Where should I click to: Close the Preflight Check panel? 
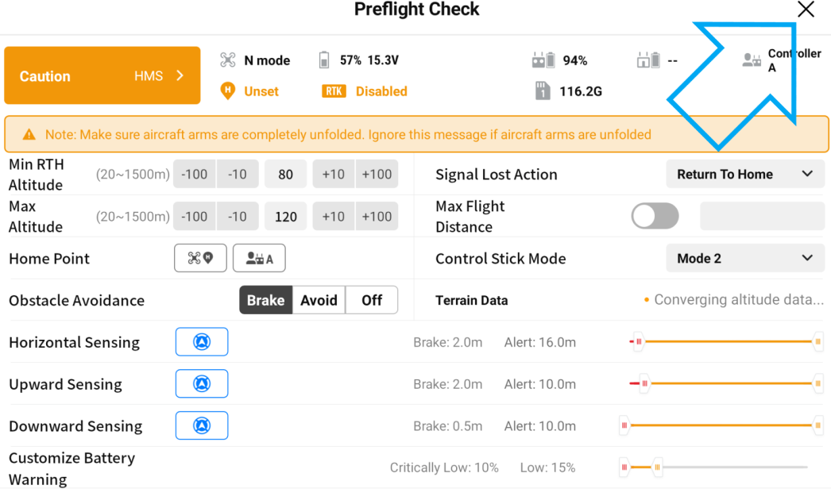coord(806,10)
